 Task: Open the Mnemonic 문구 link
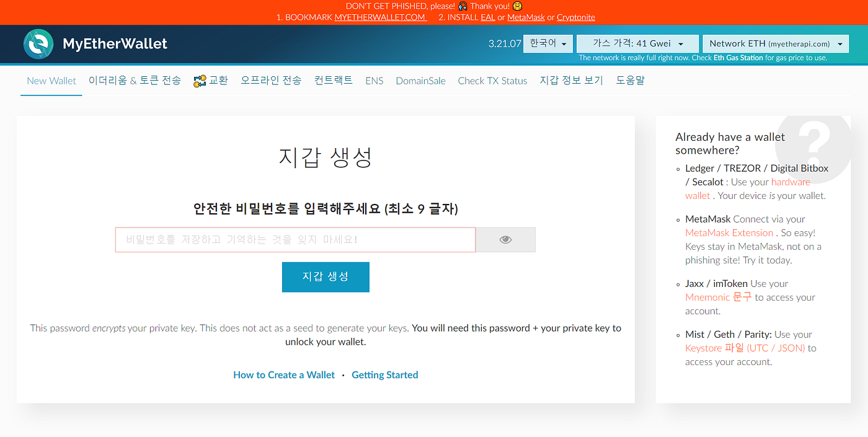718,298
